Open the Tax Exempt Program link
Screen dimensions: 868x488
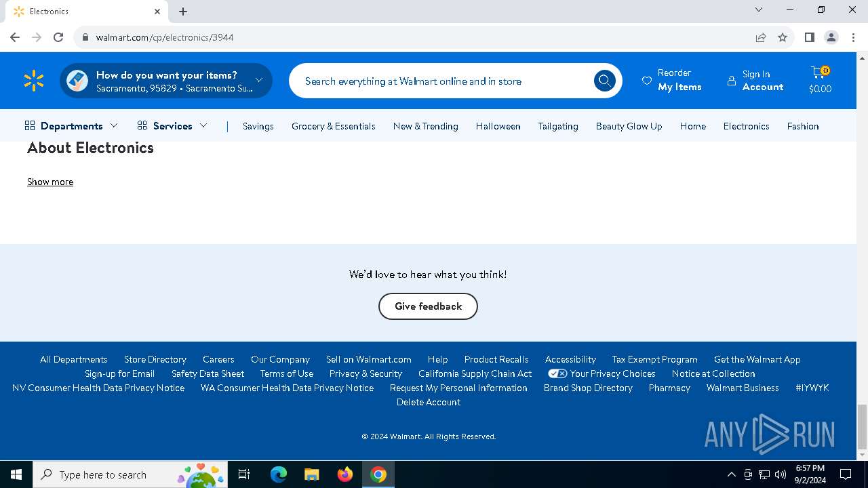click(655, 359)
